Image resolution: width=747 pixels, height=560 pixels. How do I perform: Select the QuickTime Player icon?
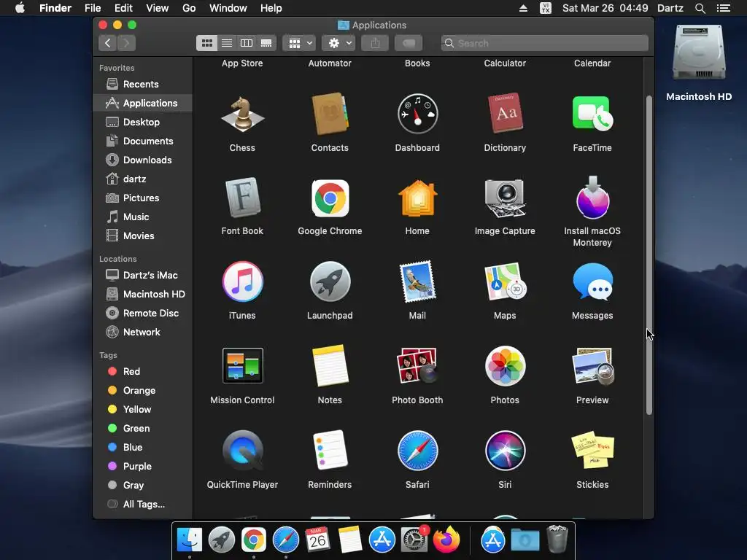point(242,451)
